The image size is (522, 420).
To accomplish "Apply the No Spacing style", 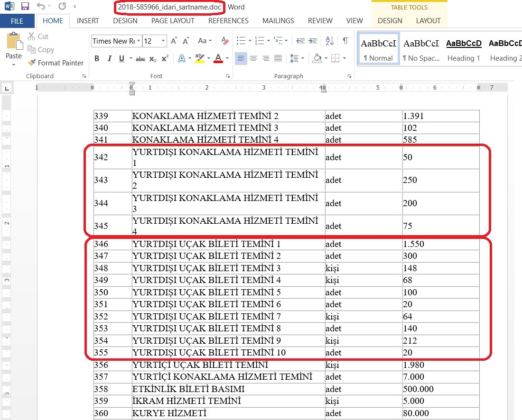I will tap(421, 49).
